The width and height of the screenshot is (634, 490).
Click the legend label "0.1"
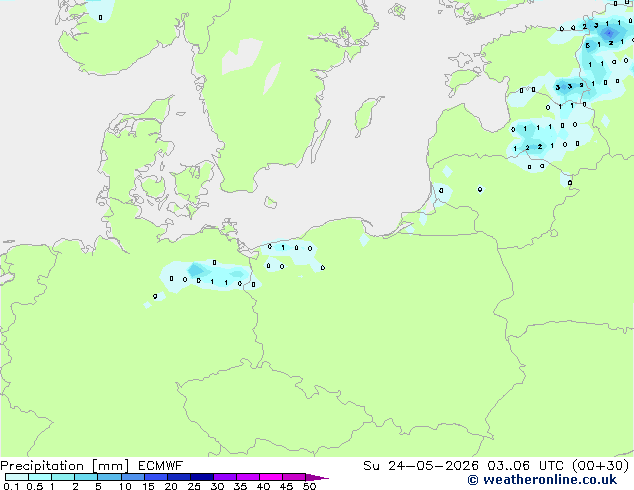pos(11,486)
